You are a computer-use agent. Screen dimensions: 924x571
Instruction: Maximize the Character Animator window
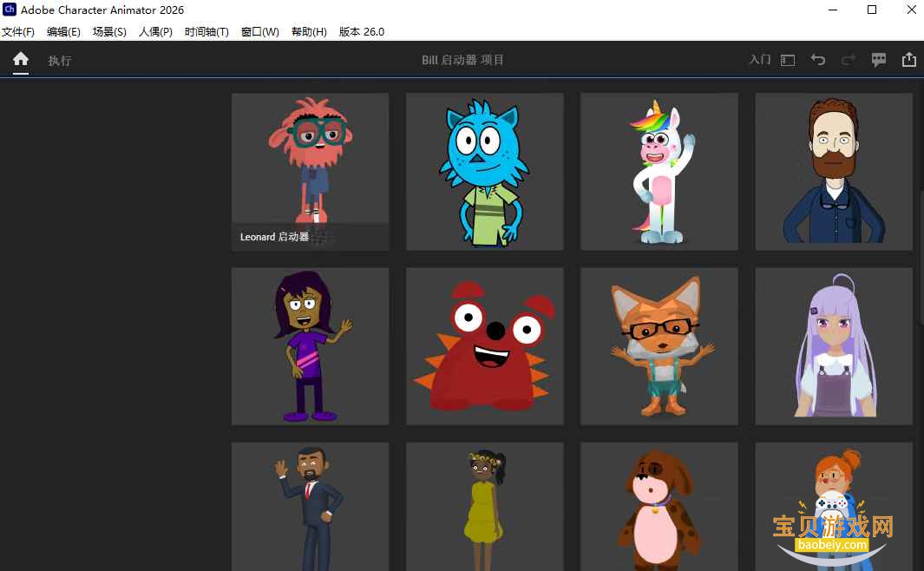tap(872, 10)
